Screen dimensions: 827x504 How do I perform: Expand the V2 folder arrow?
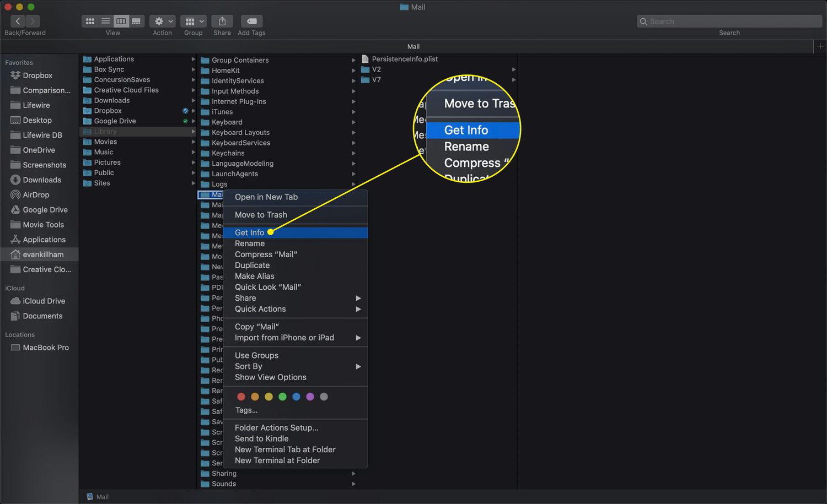pyautogui.click(x=513, y=69)
